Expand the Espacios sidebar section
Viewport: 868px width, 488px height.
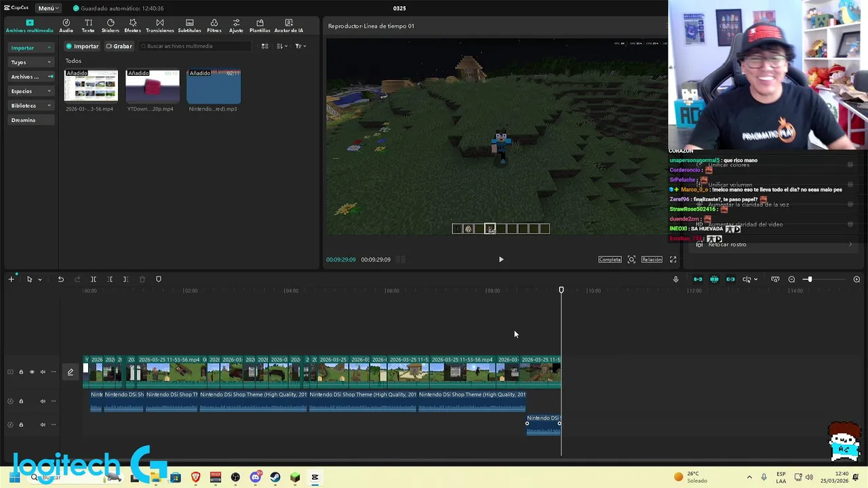coord(31,91)
